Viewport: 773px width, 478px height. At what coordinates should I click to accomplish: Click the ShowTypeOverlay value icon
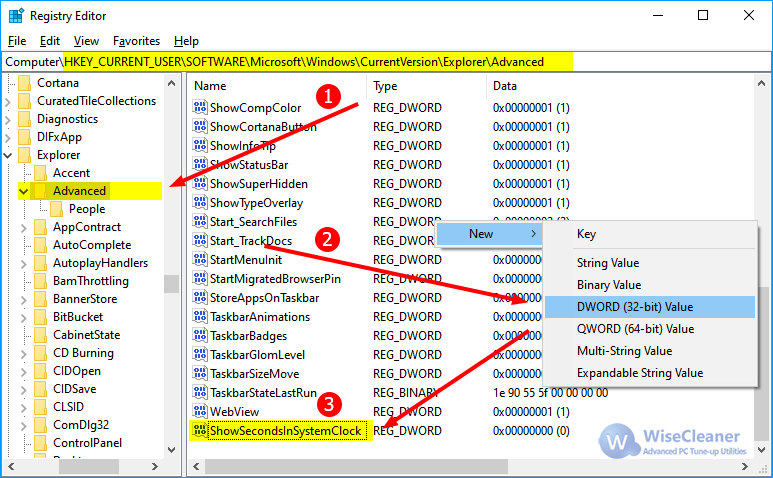coord(200,203)
